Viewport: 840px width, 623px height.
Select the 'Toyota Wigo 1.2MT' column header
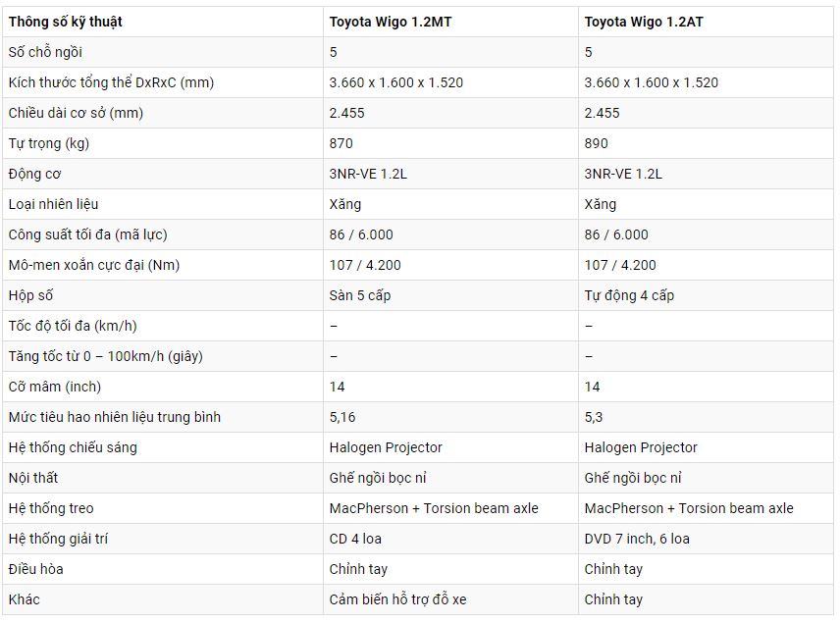tap(450, 22)
